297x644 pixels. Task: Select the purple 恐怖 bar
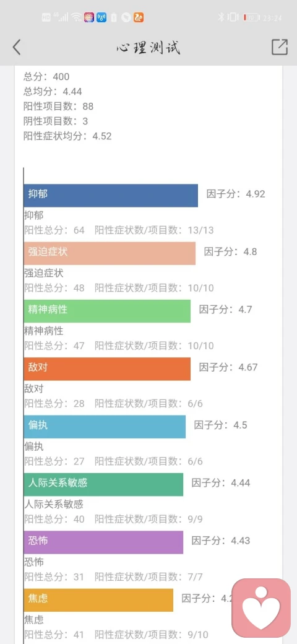pos(103,542)
